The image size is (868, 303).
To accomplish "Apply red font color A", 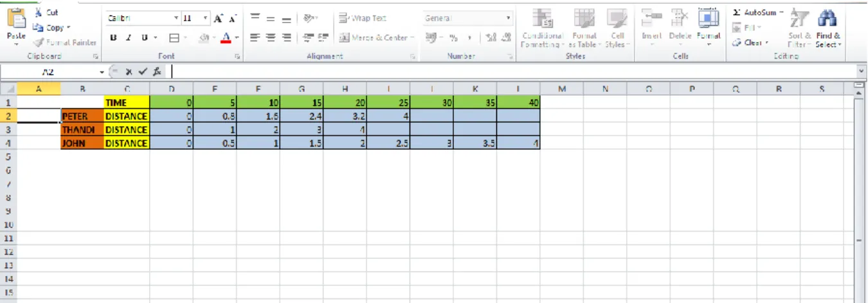I will 225,38.
